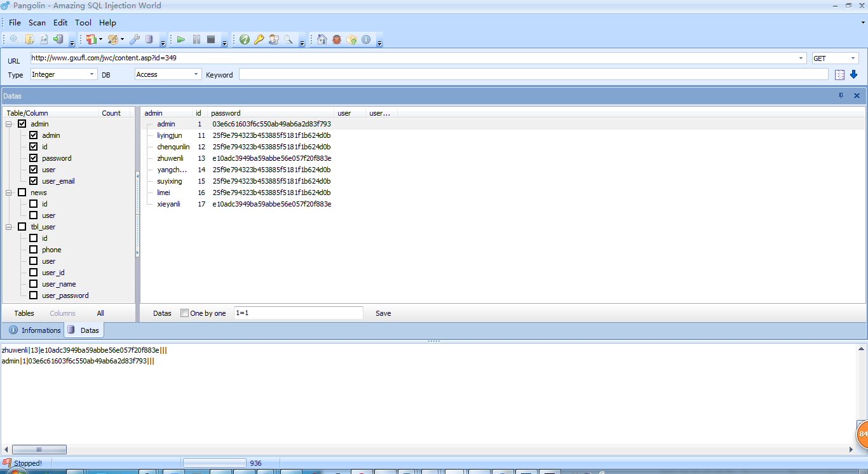
Task: Open the Help menu
Action: click(x=108, y=22)
